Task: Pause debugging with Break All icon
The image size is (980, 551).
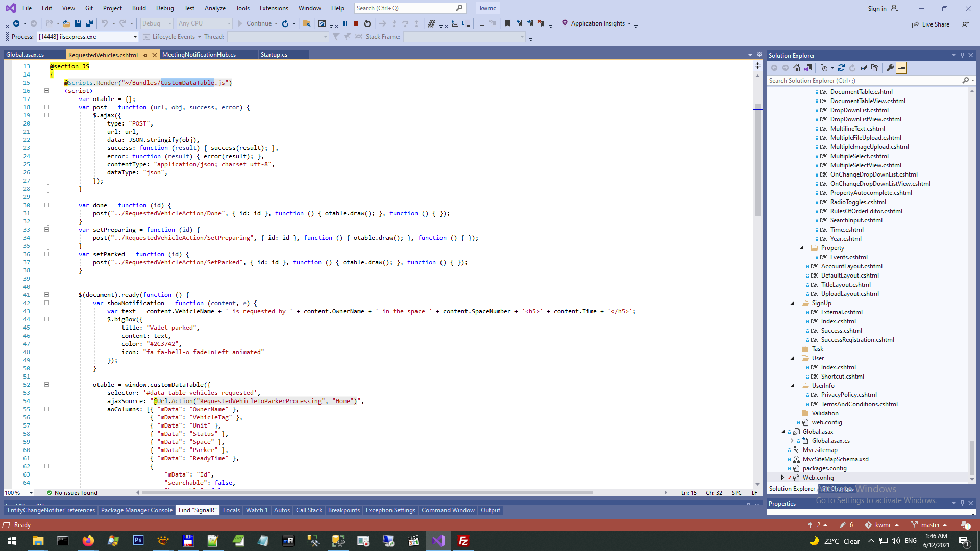Action: click(345, 23)
